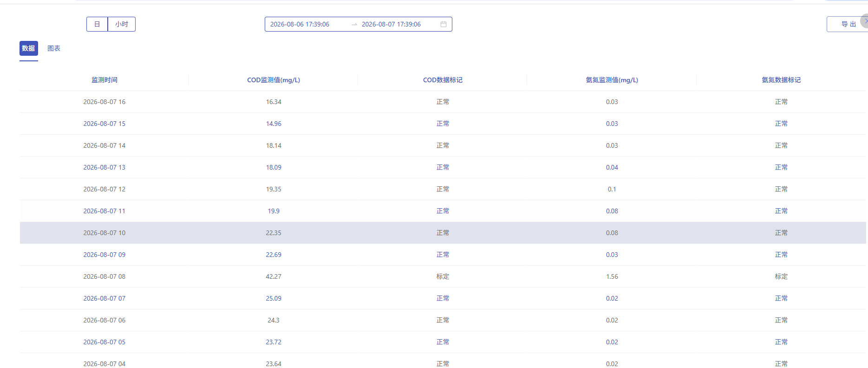Click COD value 22.35

click(274, 233)
